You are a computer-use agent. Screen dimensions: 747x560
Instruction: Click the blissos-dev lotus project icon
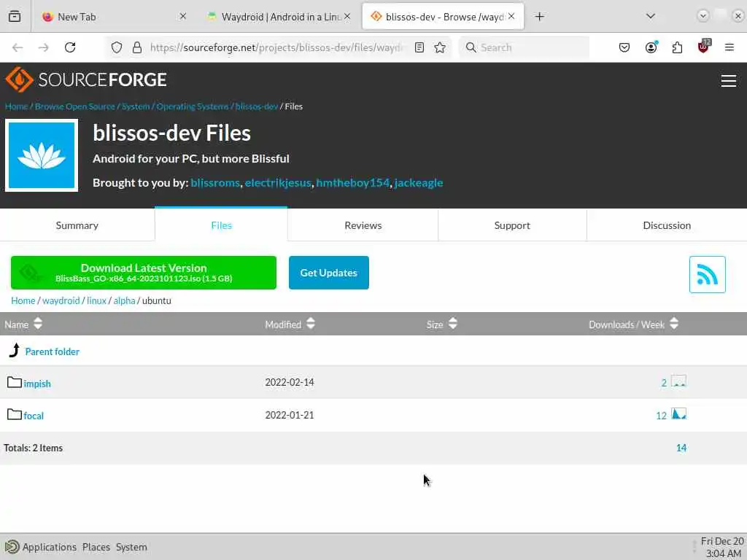coord(42,155)
